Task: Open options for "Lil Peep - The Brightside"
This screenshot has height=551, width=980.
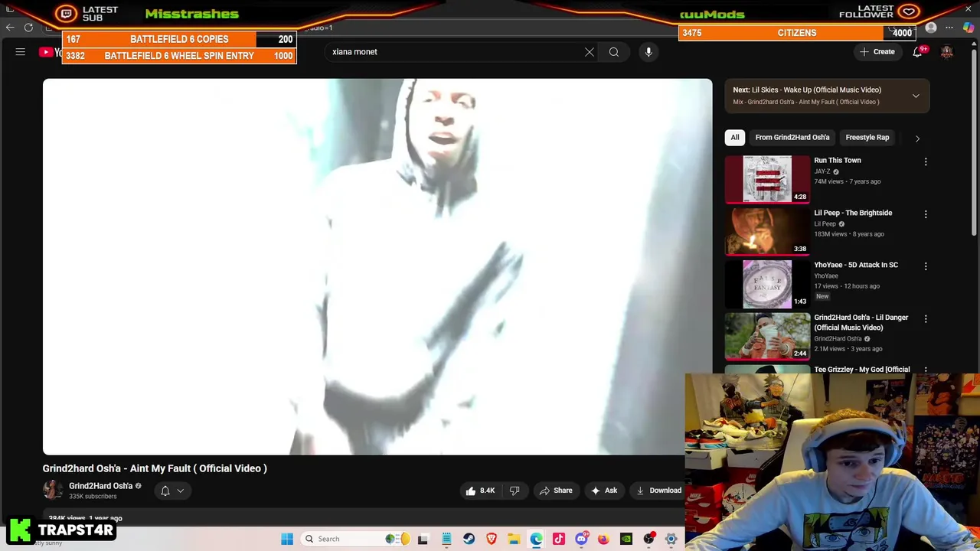Action: [x=926, y=214]
